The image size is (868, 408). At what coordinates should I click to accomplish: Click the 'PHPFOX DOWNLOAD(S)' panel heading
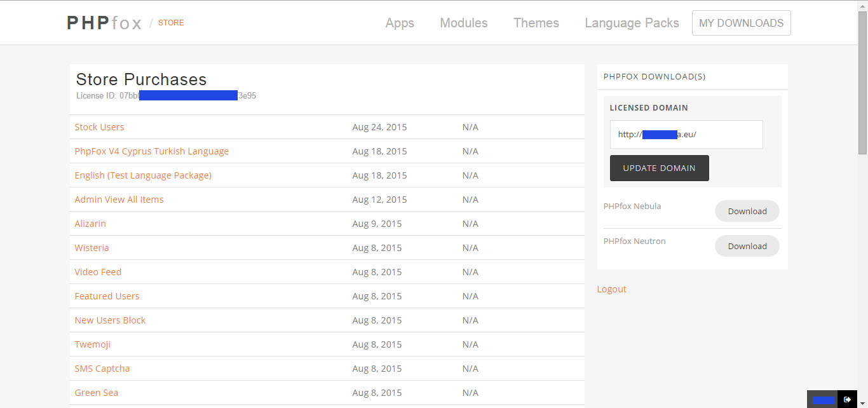coord(654,77)
